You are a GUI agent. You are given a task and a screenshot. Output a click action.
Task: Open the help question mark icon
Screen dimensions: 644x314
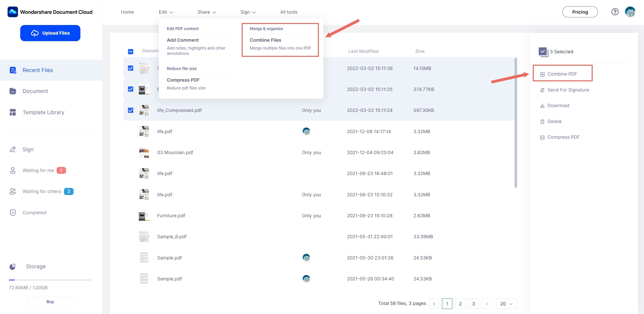(x=615, y=12)
